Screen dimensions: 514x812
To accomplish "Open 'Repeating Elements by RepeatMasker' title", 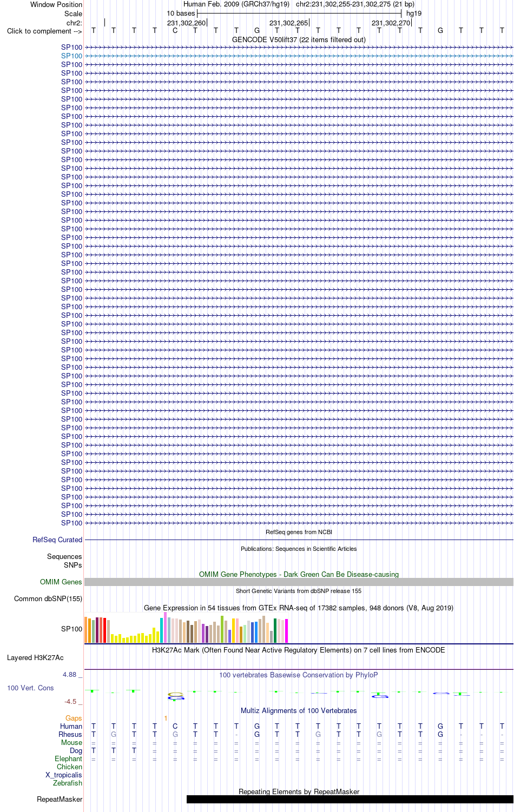I will (x=299, y=791).
